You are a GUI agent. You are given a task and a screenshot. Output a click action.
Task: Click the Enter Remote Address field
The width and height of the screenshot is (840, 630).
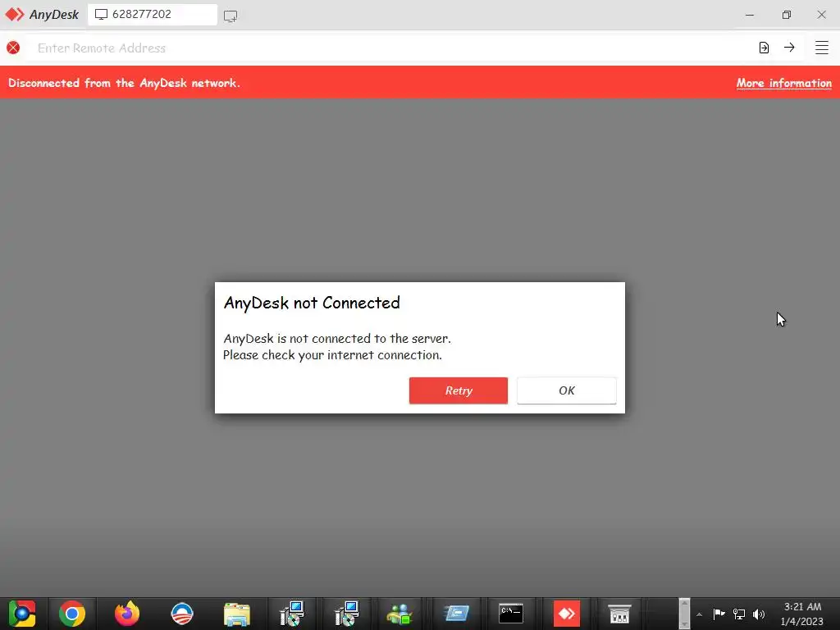pyautogui.click(x=391, y=48)
